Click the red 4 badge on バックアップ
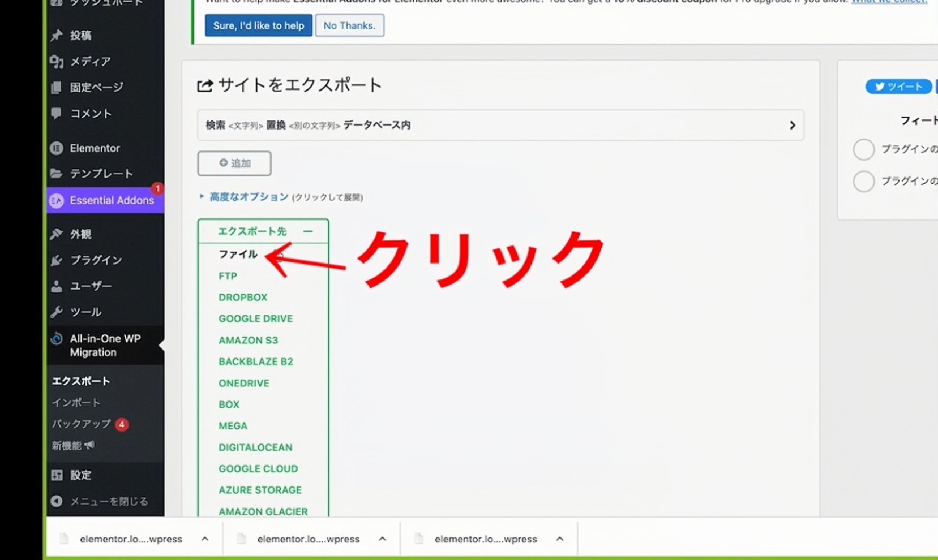Screen dimensions: 938x560 click(122, 424)
